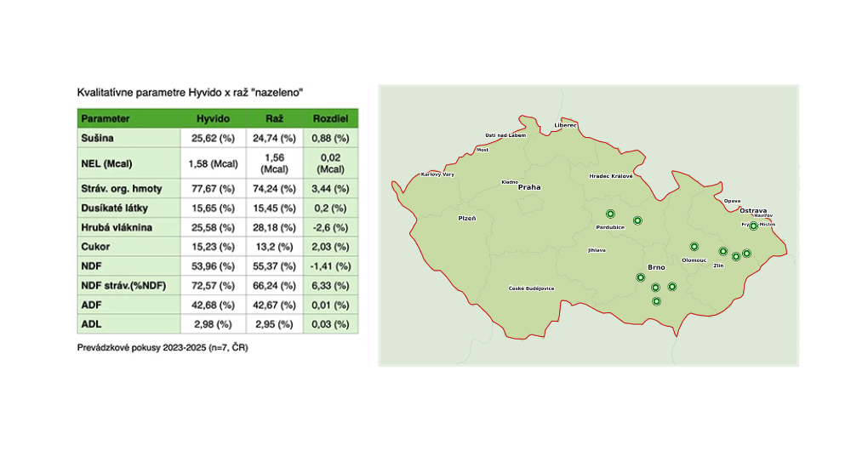The height and width of the screenshot is (451, 868).
Task: Click the 'ADL' row label
Action: pos(91,324)
